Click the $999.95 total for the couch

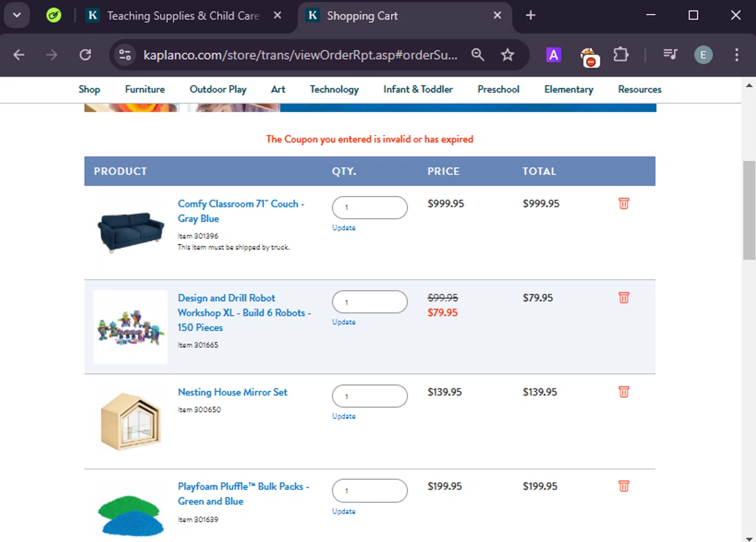coord(541,204)
